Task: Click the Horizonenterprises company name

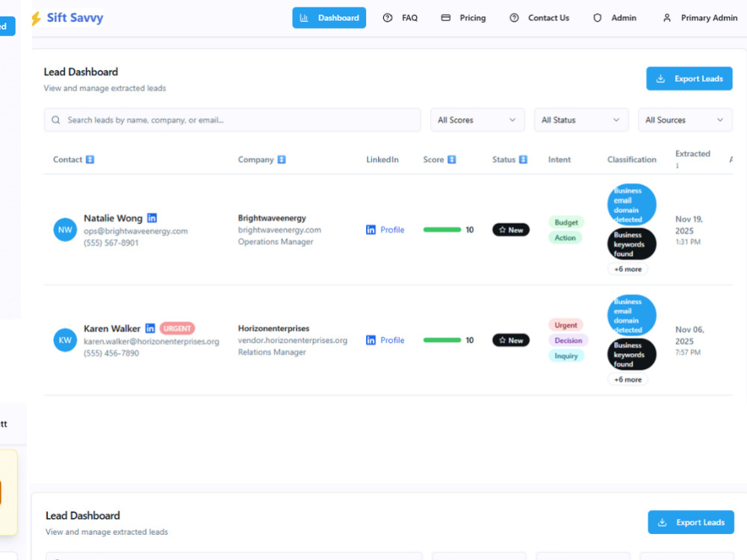Action: (273, 329)
